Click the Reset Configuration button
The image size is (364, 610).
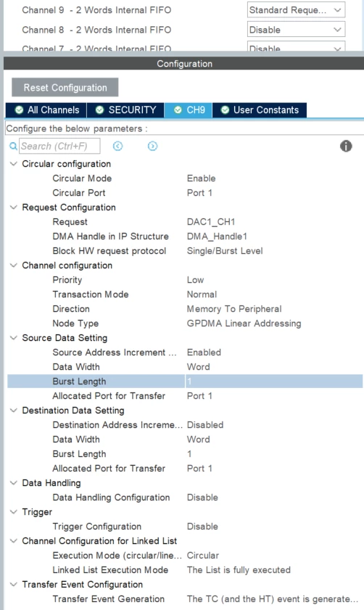pyautogui.click(x=65, y=88)
